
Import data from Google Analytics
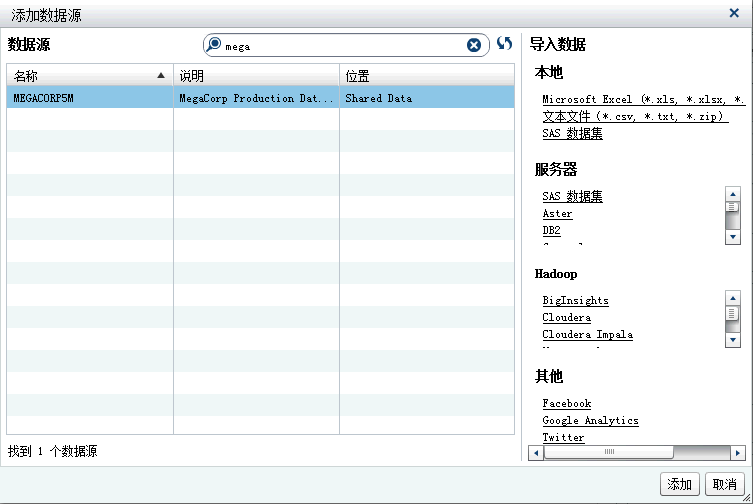coord(590,420)
